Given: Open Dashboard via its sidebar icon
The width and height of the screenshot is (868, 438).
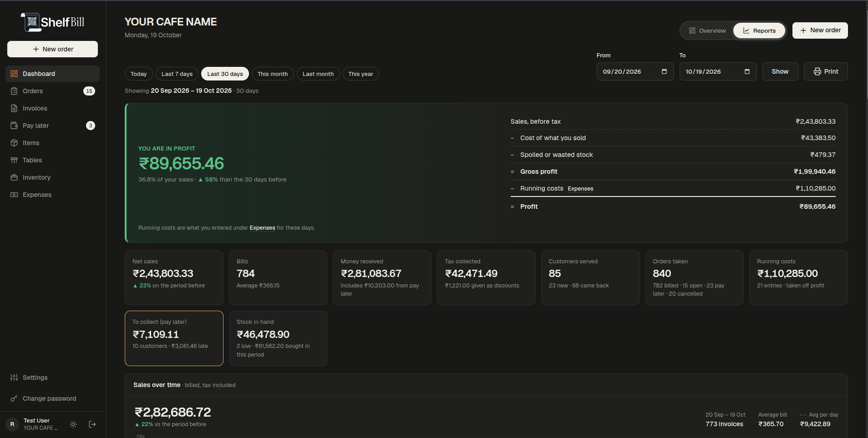Looking at the screenshot, I should coord(14,74).
